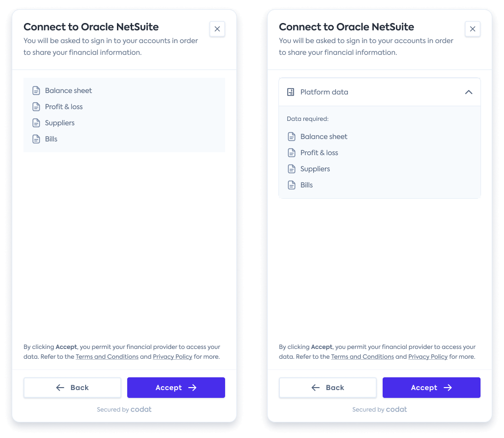
Task: Open Terms and Conditions link in left dialog
Action: (x=107, y=357)
